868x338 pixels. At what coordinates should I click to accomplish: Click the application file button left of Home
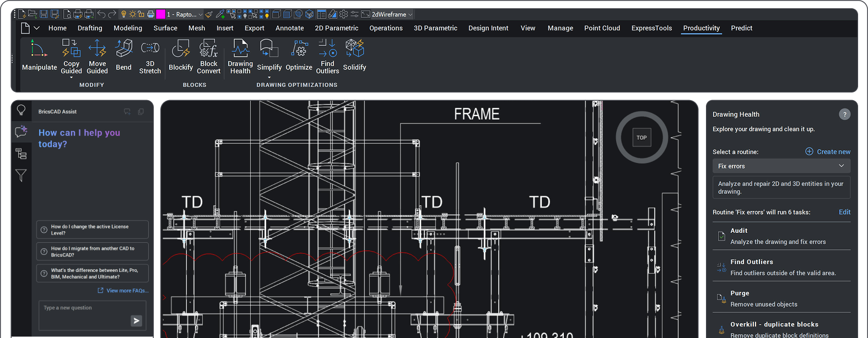point(25,28)
